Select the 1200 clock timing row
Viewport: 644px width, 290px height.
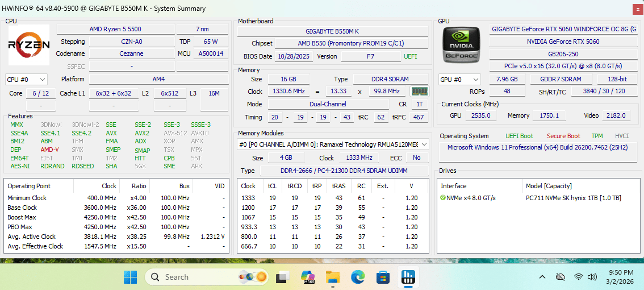(333, 208)
